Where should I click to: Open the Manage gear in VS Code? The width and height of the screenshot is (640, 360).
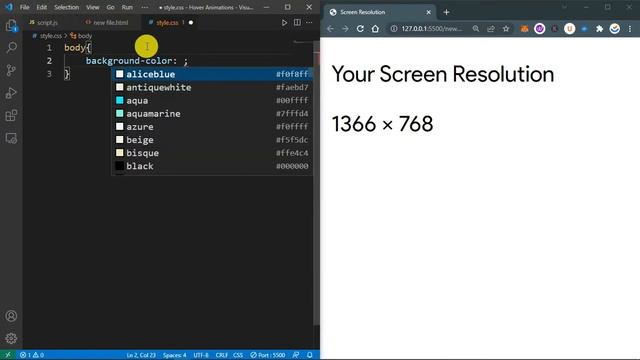[11, 338]
